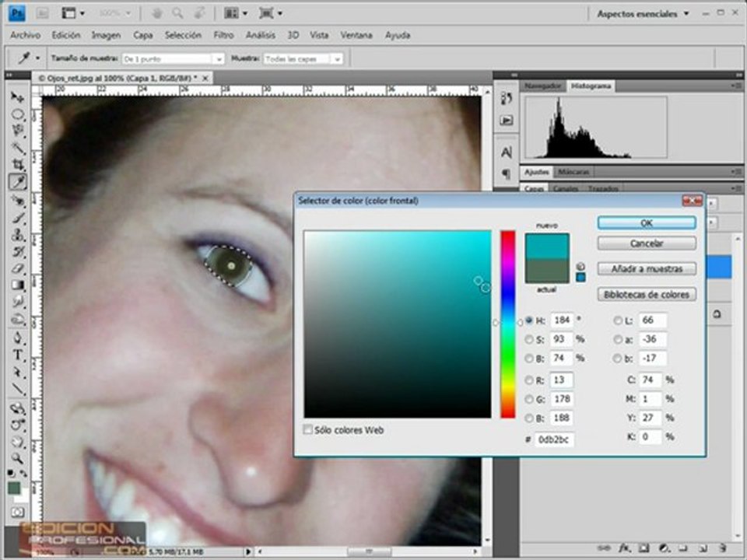This screenshot has height=560, width=747.
Task: Select the Healing Brush tool
Action: (18, 201)
